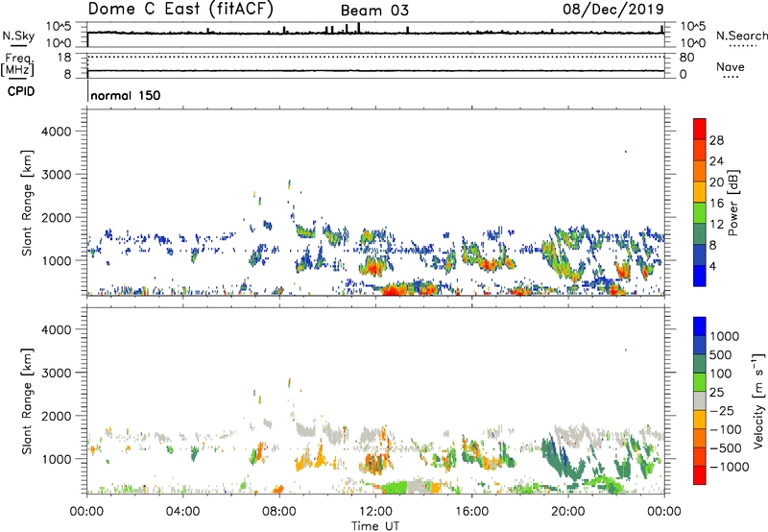
Task: Click the '16:00' time axis label
Action: click(471, 512)
